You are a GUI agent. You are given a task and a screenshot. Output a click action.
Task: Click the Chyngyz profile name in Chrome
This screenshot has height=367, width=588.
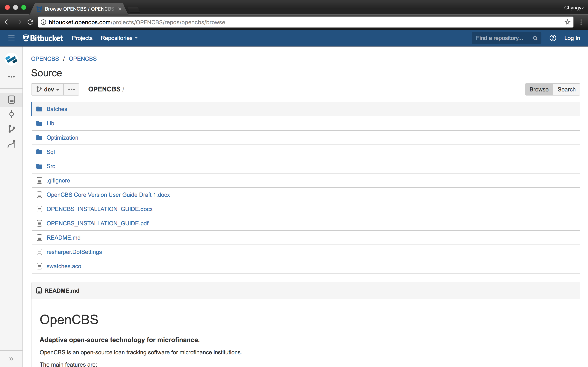574,8
